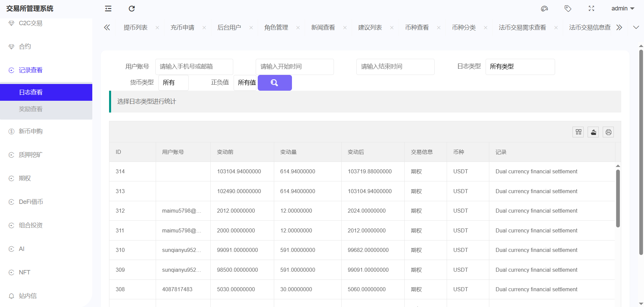
Task: Click the export icon in table toolbar
Action: 593,132
